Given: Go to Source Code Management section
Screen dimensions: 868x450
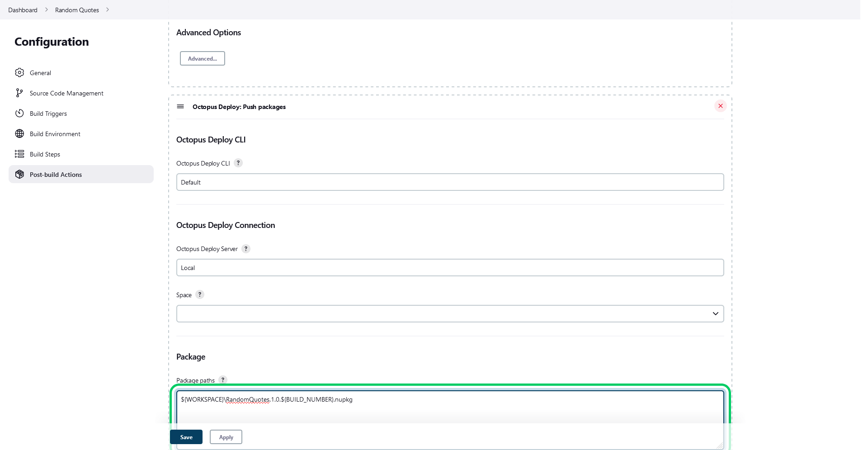Looking at the screenshot, I should click(81, 93).
